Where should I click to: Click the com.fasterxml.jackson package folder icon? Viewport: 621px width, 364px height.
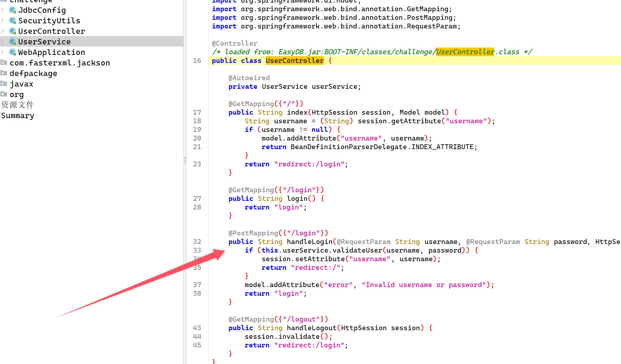[x=4, y=63]
